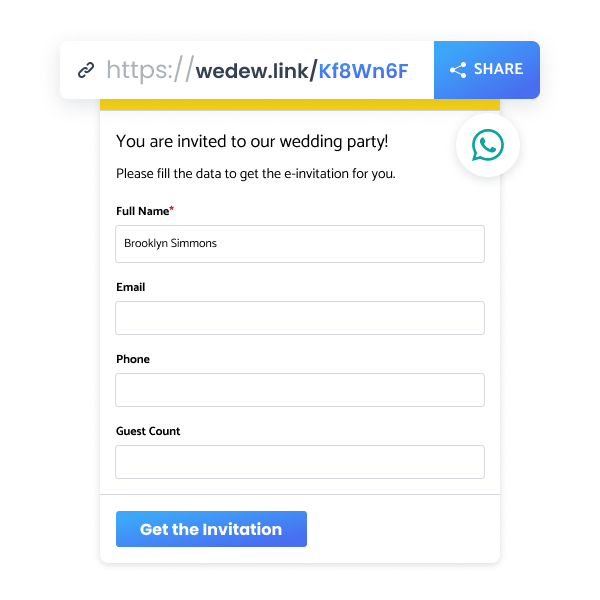Click the red required asterisk
The height and width of the screenshot is (600, 600).
point(172,209)
